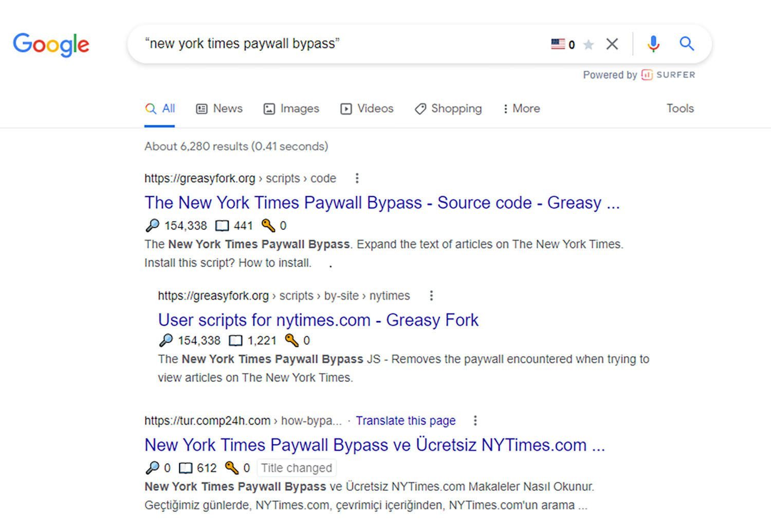
Task: Clear the search query with X
Action: [x=612, y=44]
